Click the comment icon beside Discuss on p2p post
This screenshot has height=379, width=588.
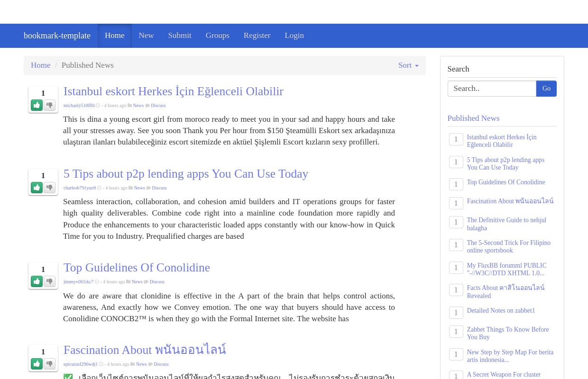point(148,188)
